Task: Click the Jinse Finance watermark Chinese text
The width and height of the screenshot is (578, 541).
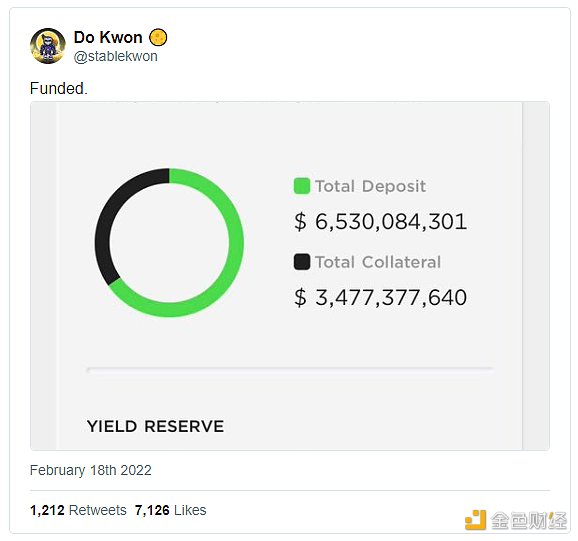Action: click(529, 520)
